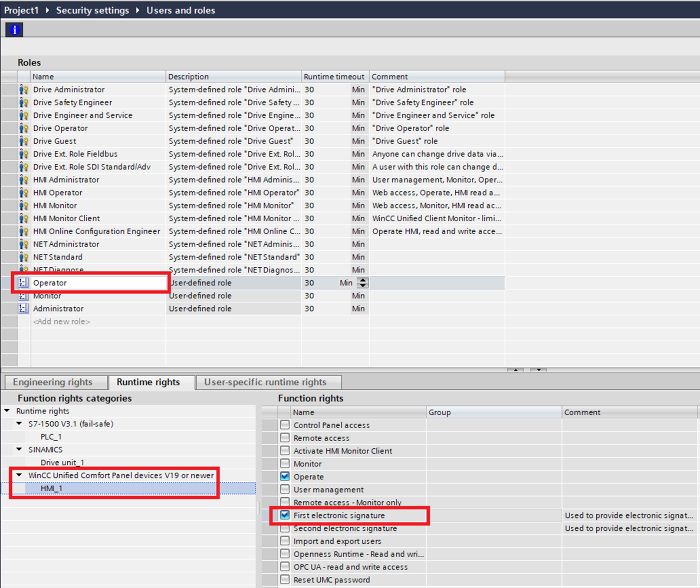The width and height of the screenshot is (700, 588).
Task: Click the role icon beside NET Administrator
Action: click(23, 244)
